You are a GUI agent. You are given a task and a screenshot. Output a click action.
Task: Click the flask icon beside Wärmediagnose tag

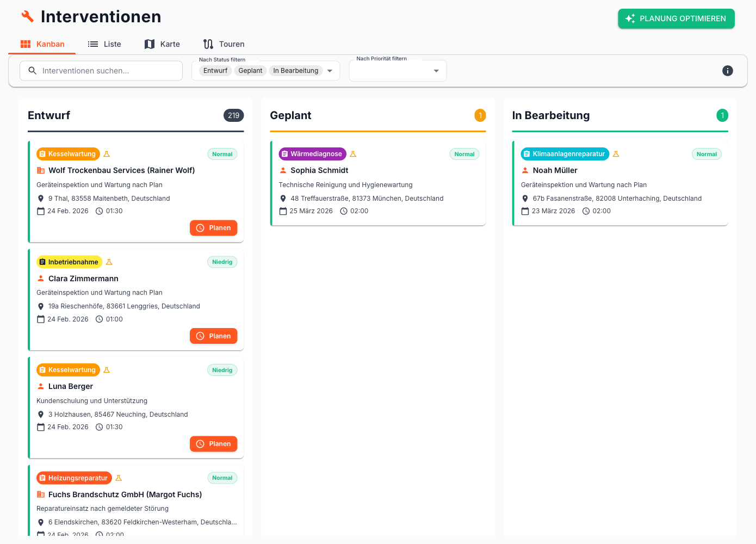pos(353,154)
